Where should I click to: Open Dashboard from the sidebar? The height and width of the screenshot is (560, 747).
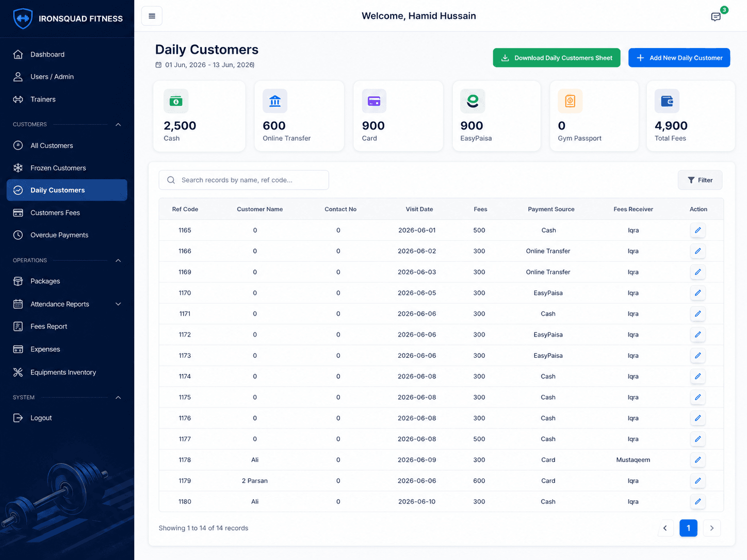(x=67, y=54)
